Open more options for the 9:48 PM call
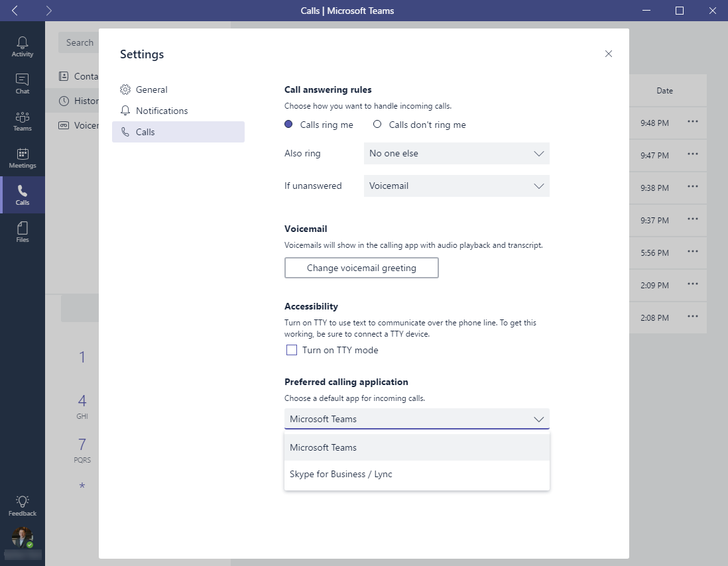This screenshot has width=728, height=566. pos(693,122)
